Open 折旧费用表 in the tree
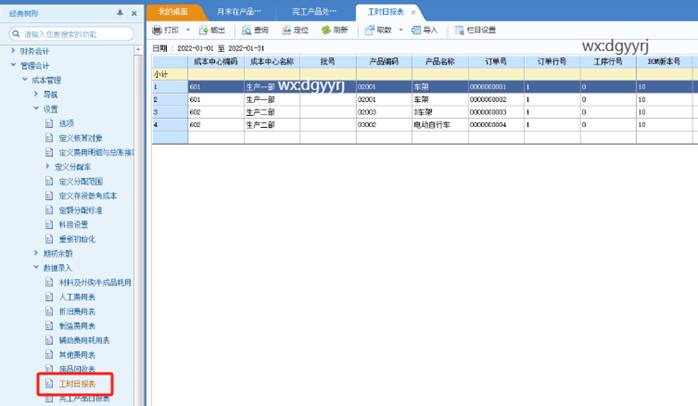Viewport: 698px width, 406px height. tap(77, 311)
